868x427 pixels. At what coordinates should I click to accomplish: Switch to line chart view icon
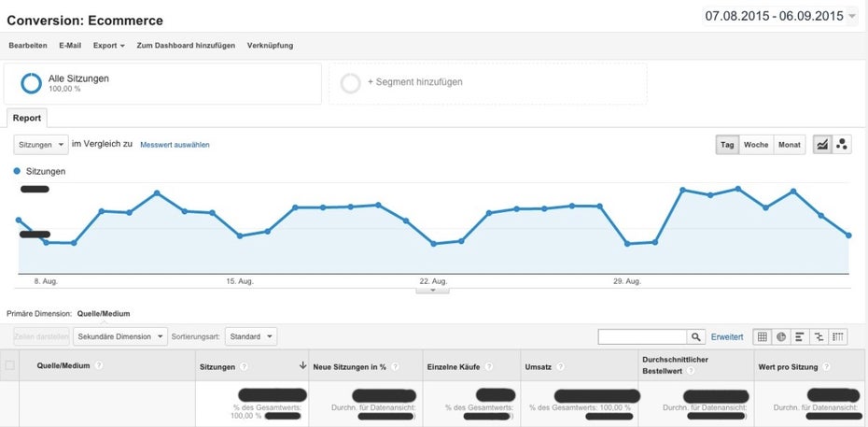pyautogui.click(x=822, y=145)
